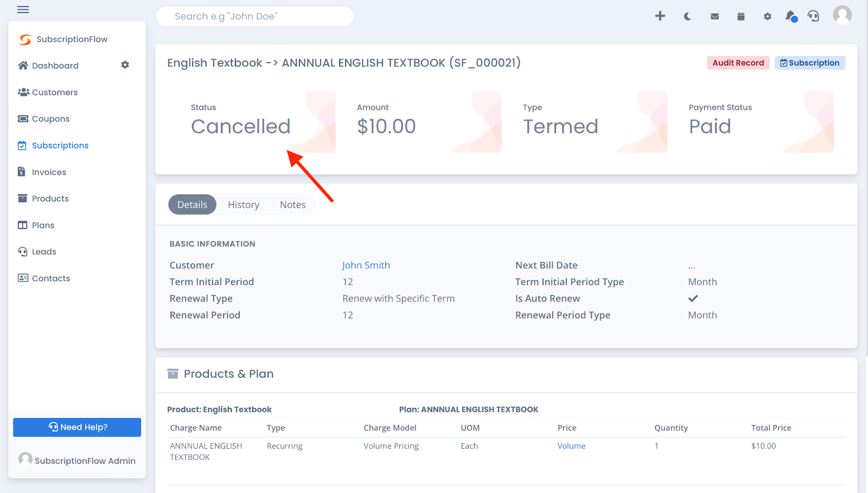The width and height of the screenshot is (868, 493).
Task: Click the Plans table icon
Action: tap(22, 225)
